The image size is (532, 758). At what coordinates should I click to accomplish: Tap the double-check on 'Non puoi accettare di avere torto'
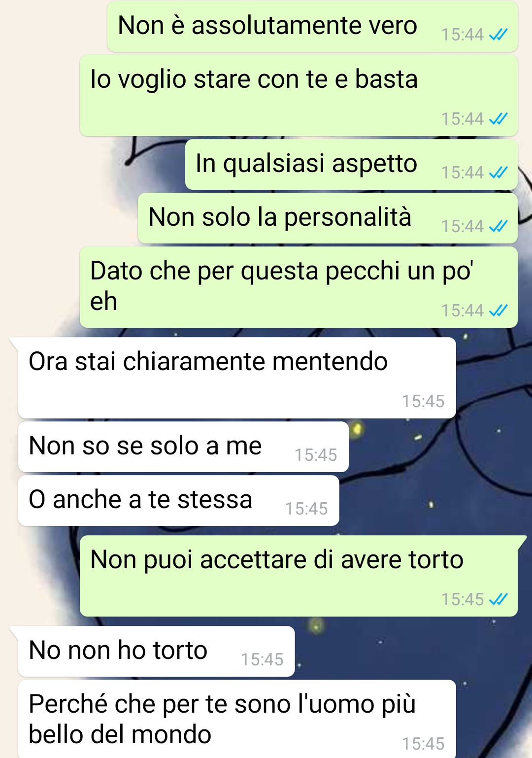point(498,599)
